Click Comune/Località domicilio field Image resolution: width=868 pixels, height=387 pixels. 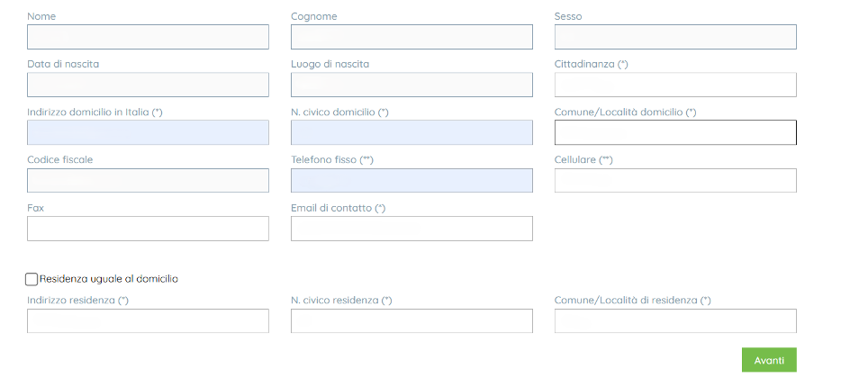[x=675, y=132]
